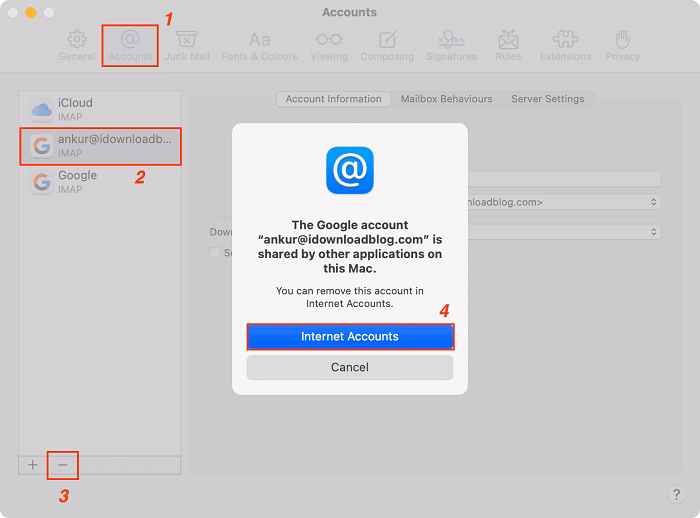The image size is (700, 518).
Task: Click the blue @ dialog icon
Action: coord(350,171)
